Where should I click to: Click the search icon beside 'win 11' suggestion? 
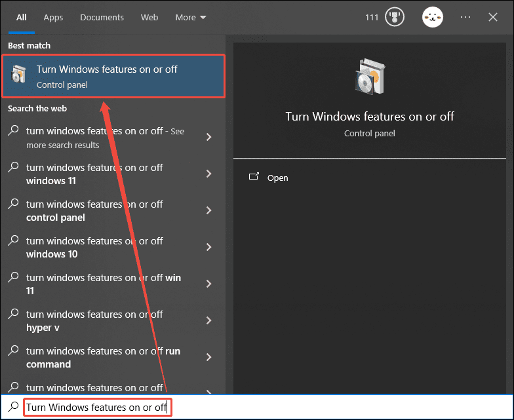13,277
